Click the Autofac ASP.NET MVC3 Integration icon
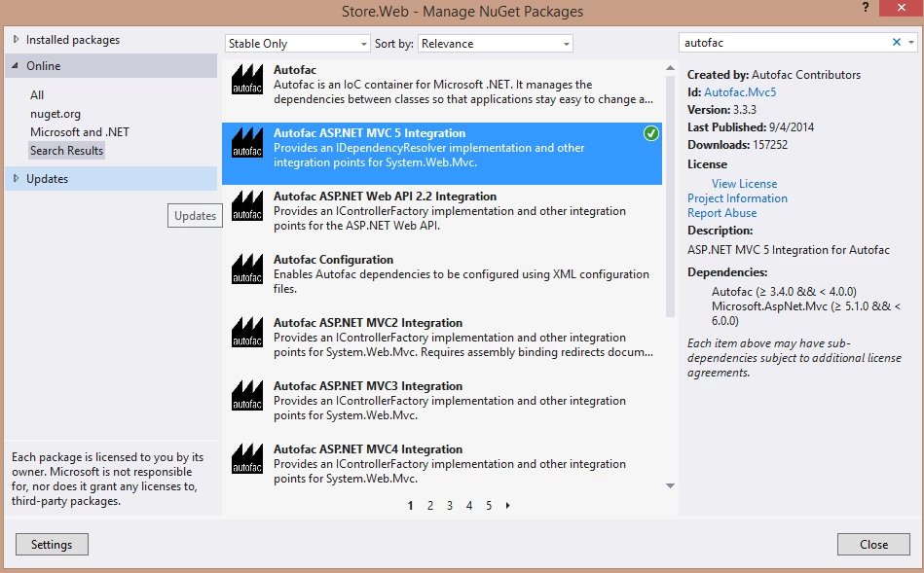Screen dimensions: 924x573 tap(247, 396)
